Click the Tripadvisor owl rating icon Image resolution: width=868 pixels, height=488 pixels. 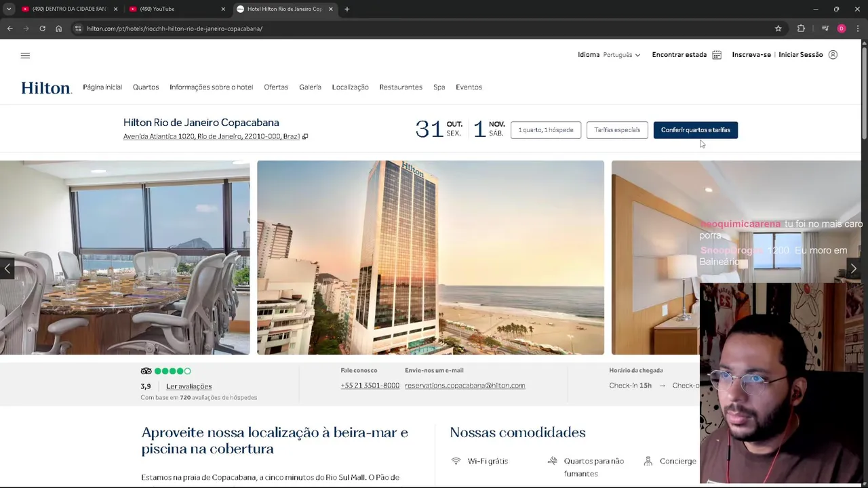(x=146, y=371)
